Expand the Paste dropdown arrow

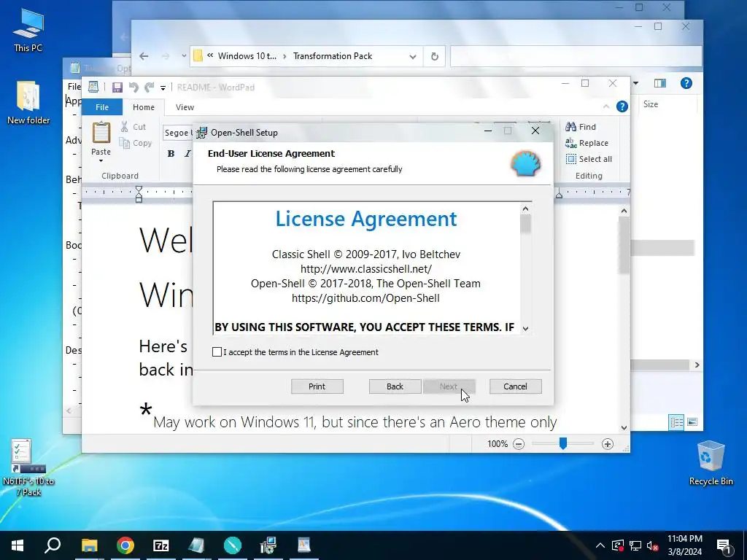coord(101,160)
